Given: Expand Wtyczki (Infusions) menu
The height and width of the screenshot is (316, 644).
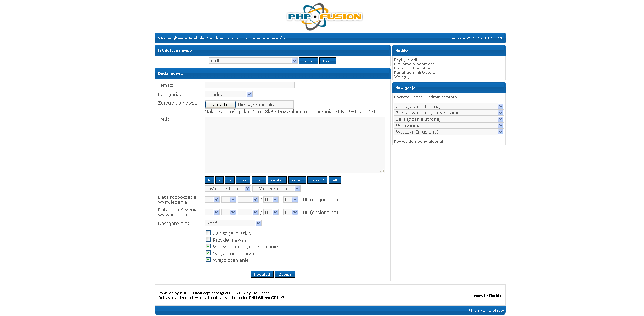Looking at the screenshot, I should pos(449,132).
